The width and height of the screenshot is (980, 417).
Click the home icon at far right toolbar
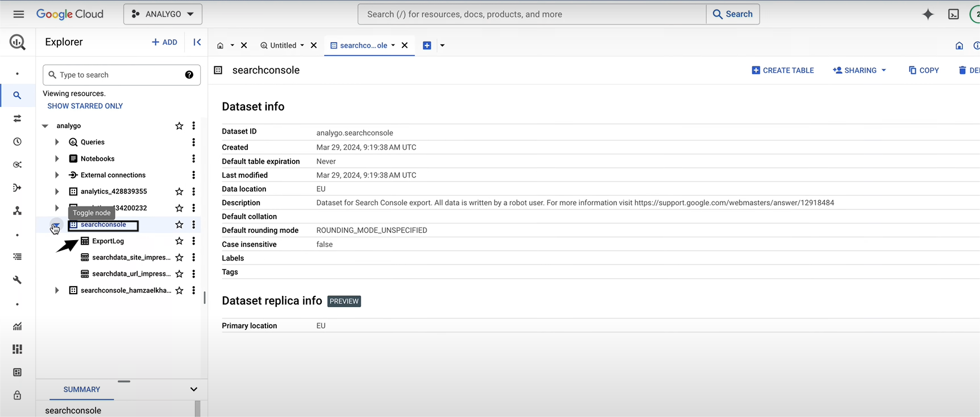tap(959, 46)
